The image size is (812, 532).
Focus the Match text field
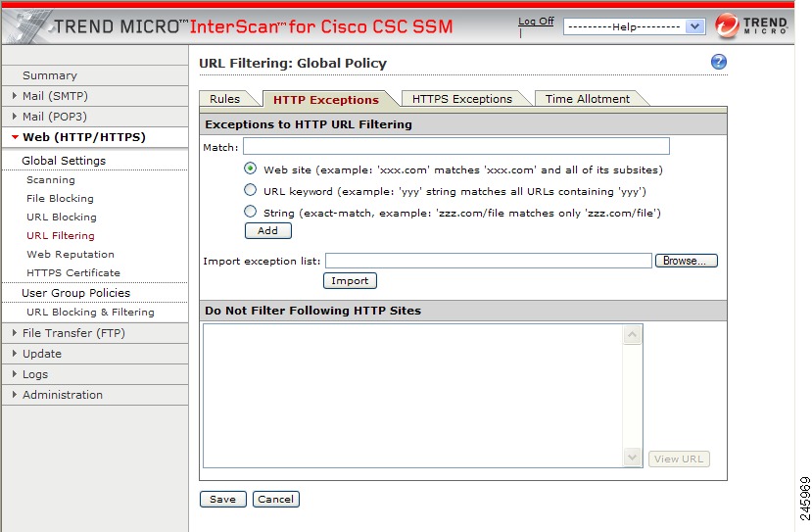(x=456, y=146)
